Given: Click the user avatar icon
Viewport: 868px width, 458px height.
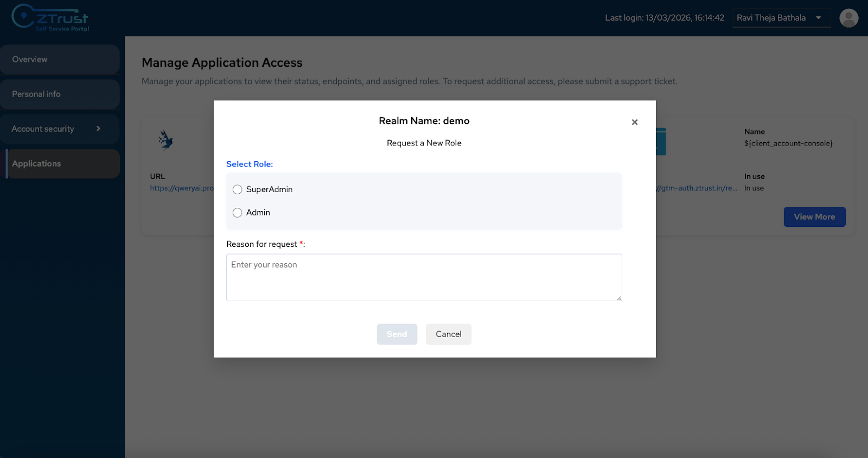Looking at the screenshot, I should pyautogui.click(x=848, y=18).
